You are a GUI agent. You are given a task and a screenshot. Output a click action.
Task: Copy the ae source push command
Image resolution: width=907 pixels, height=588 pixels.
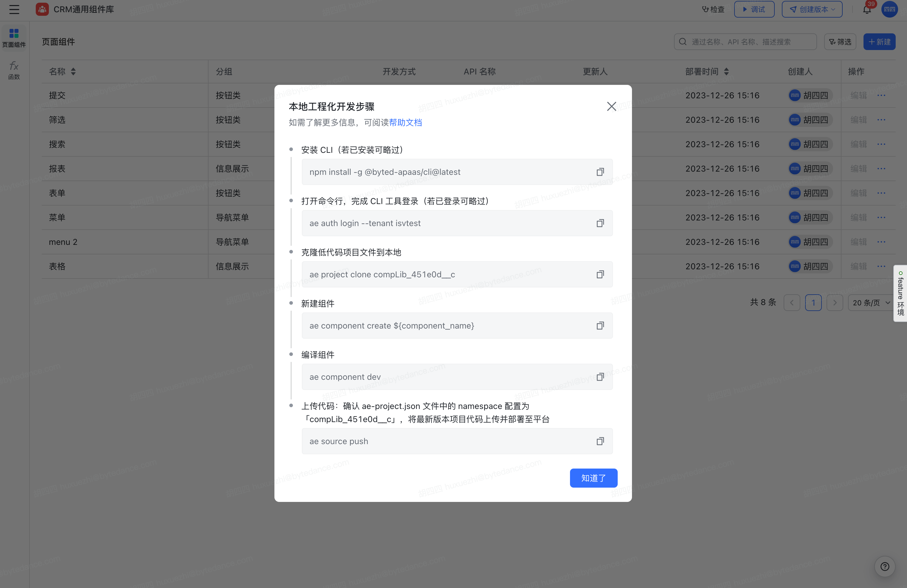(x=600, y=441)
